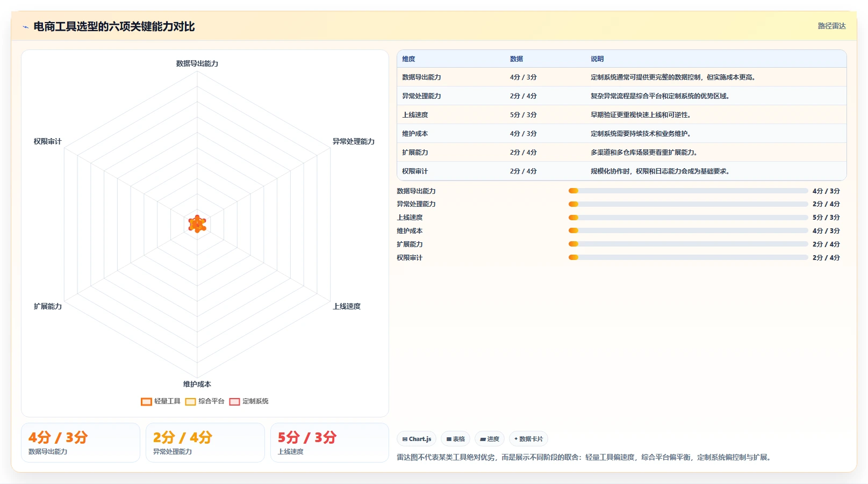Click the 扩展能力 axis label on the radar

(x=48, y=306)
